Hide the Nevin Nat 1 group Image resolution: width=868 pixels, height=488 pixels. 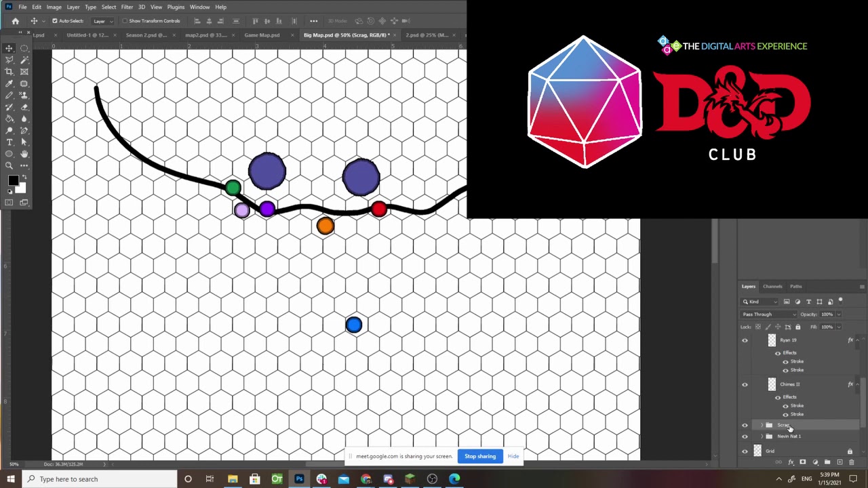coord(745,436)
